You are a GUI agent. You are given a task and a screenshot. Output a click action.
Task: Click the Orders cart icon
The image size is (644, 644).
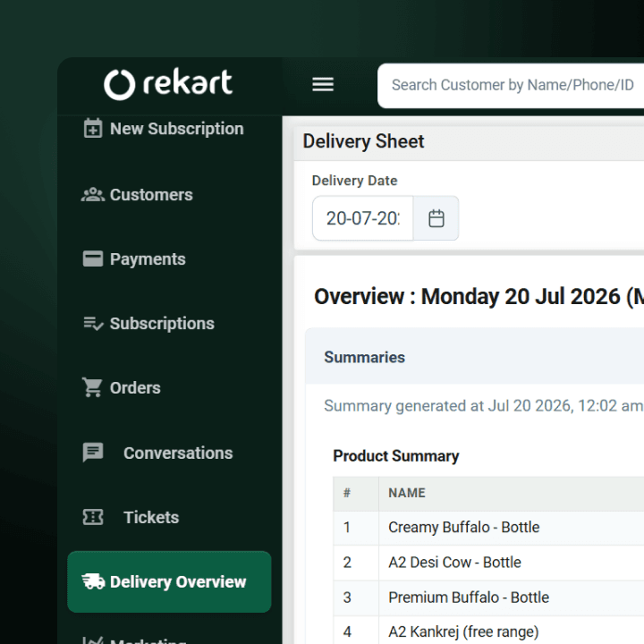[x=92, y=387]
